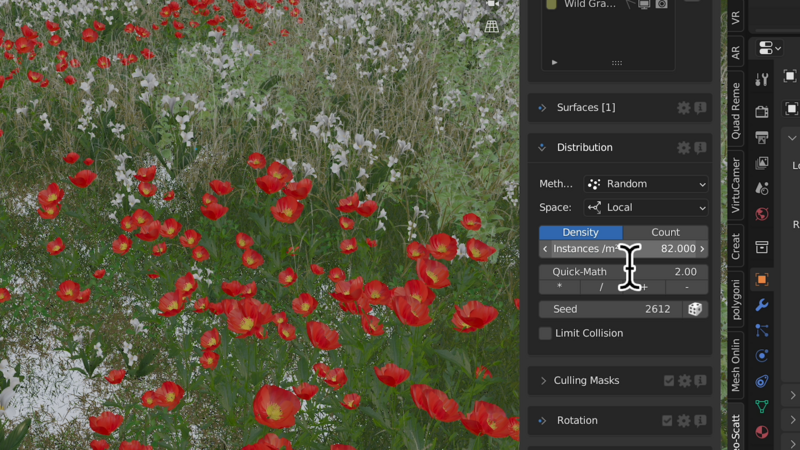Click the Rotation panel info icon
Screen dimensions: 800x450
(700, 420)
